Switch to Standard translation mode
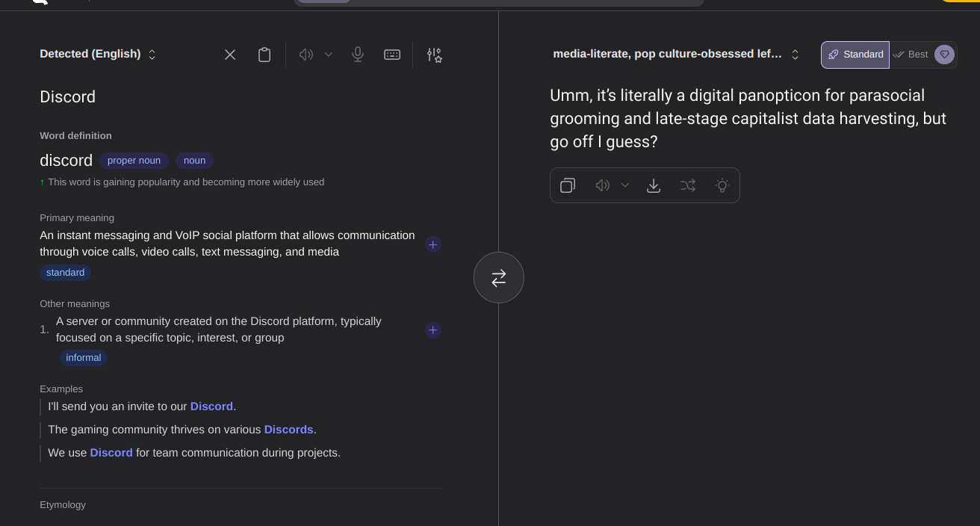 855,55
